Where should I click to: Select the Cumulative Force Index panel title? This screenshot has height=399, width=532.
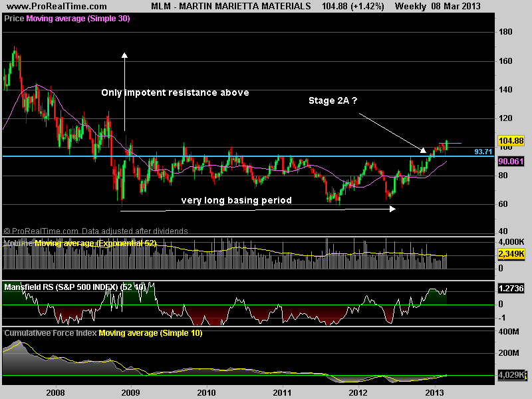(x=51, y=333)
